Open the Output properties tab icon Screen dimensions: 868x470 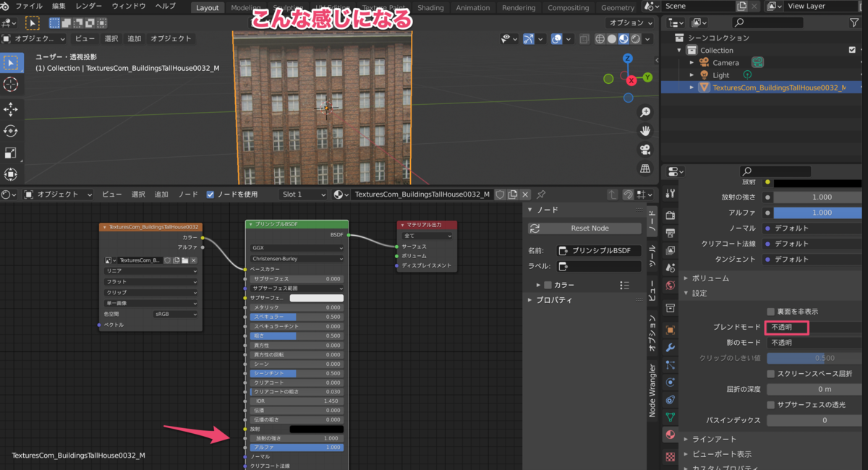click(671, 233)
